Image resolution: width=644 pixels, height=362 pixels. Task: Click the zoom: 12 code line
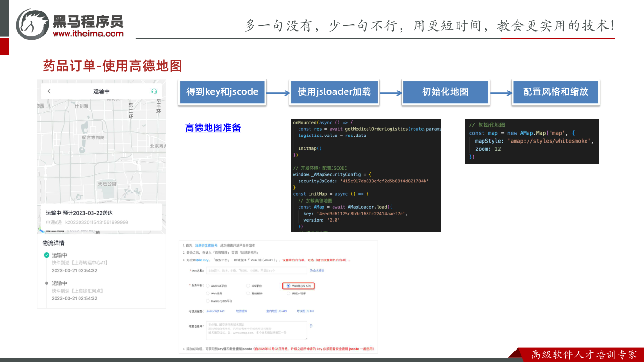[488, 149]
